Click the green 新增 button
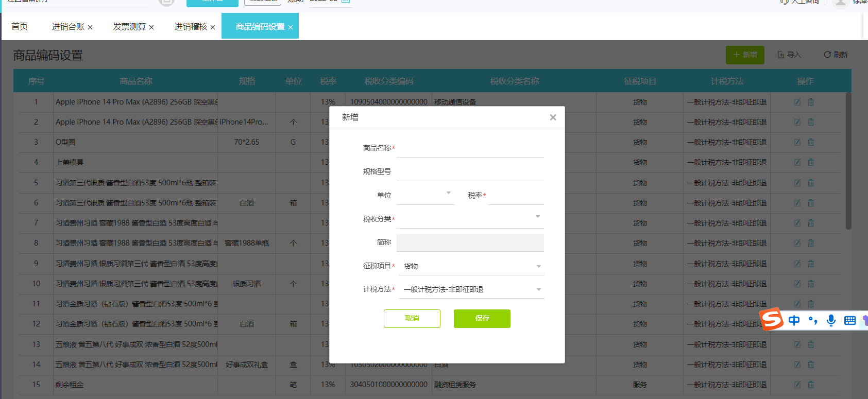The image size is (868, 399). (x=745, y=55)
